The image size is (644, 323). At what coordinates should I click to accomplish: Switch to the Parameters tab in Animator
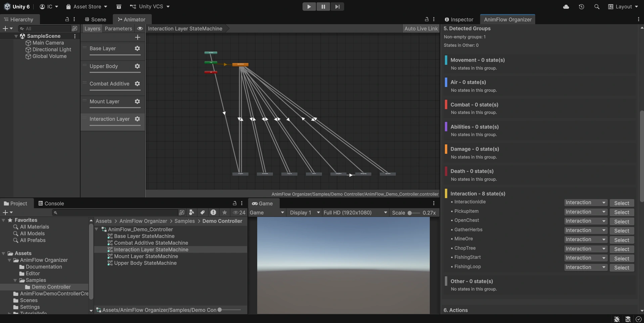tap(119, 29)
